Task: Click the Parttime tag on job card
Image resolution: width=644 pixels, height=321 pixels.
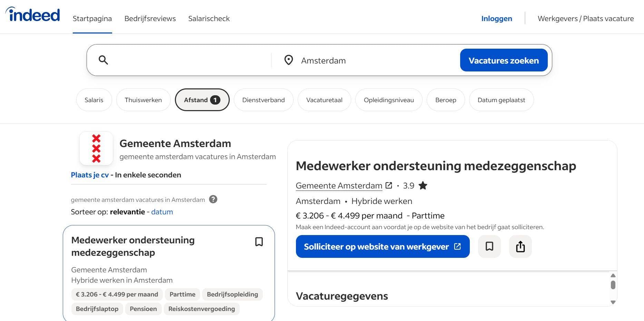Action: coord(182,294)
